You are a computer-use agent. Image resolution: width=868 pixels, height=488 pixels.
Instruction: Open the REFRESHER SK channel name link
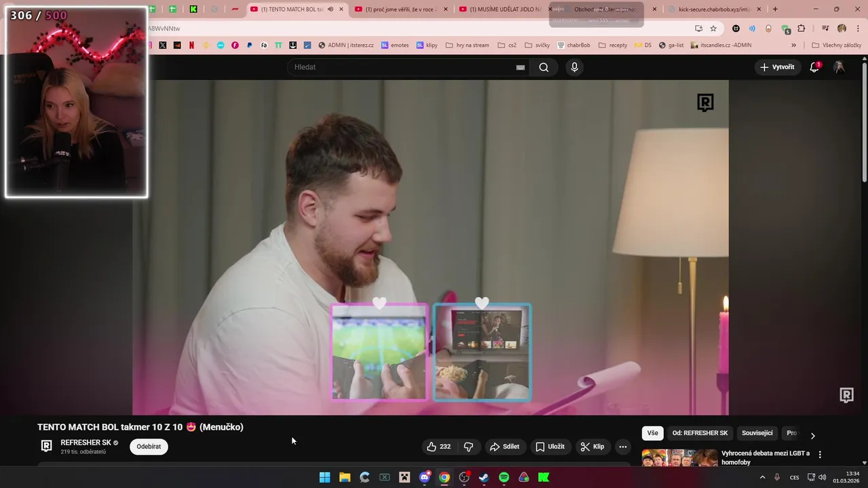pos(85,443)
